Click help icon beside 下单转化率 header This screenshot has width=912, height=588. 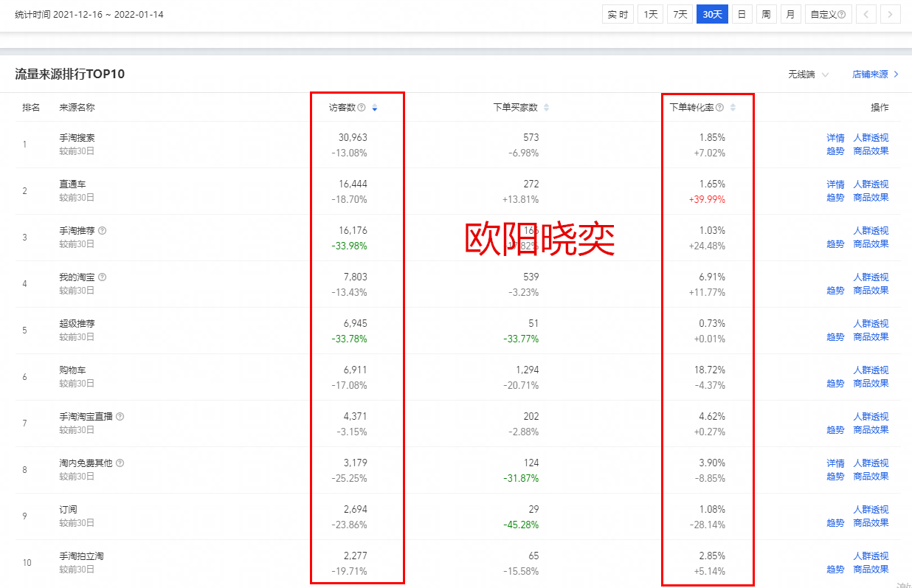719,108
